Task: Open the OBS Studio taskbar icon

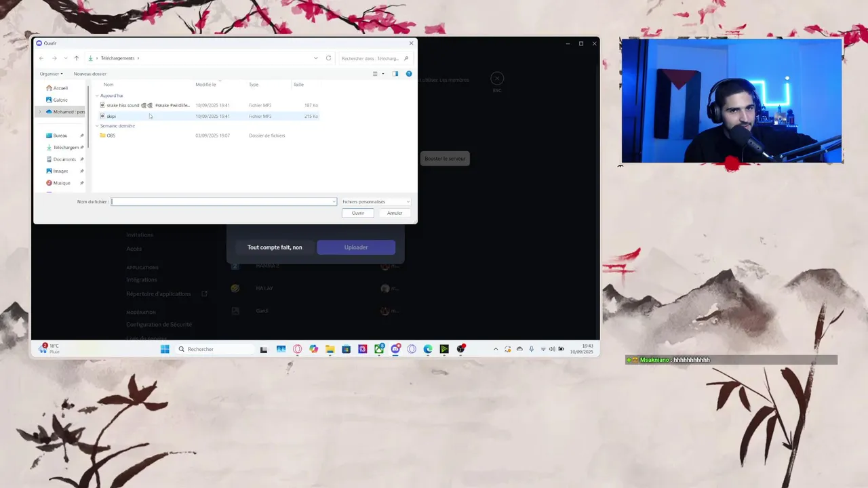Action: [x=461, y=349]
